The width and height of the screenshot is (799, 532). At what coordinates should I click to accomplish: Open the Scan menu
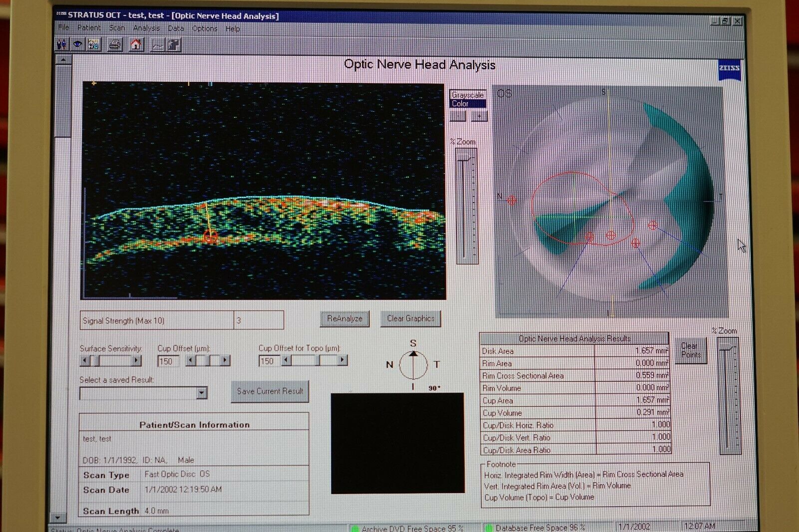pos(117,28)
